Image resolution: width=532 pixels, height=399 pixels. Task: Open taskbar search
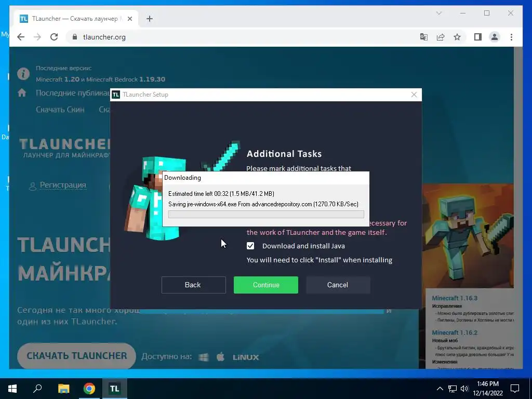[x=37, y=389]
